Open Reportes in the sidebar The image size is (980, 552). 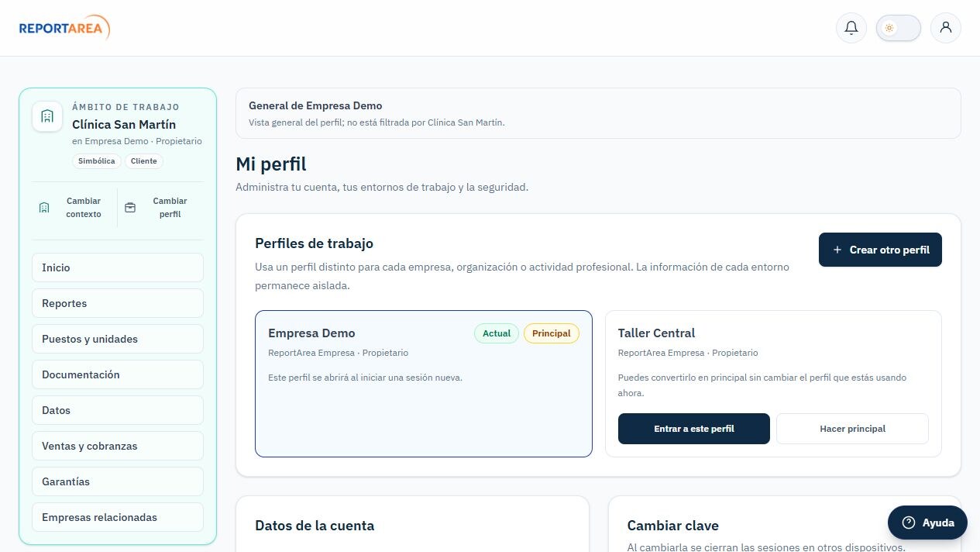(x=118, y=303)
